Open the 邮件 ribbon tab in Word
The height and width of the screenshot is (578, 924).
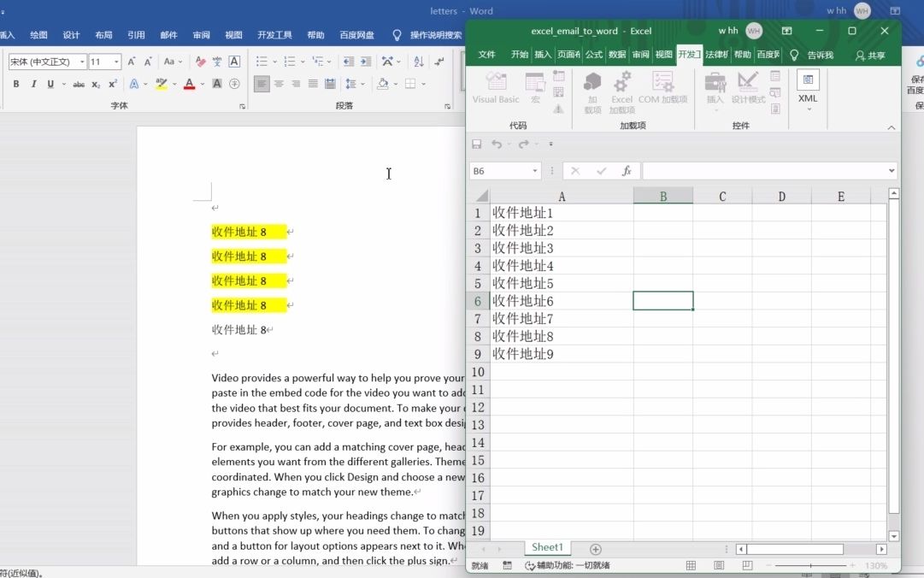168,35
